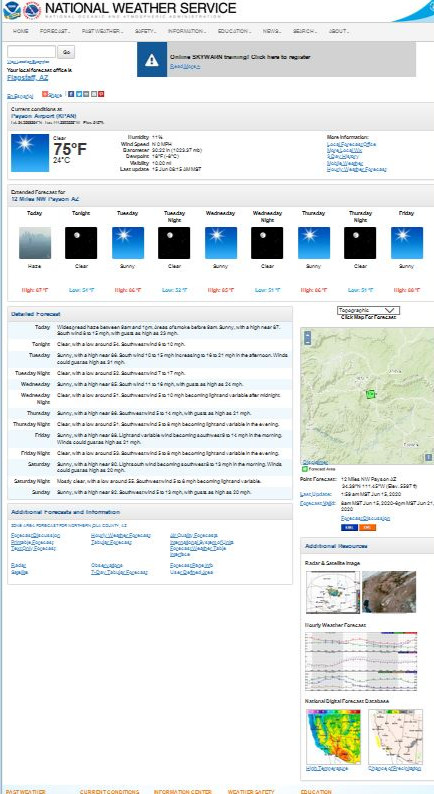Screen dimensions: 434x794
Task: Open Past Weather footer section link
Action: tap(26, 791)
